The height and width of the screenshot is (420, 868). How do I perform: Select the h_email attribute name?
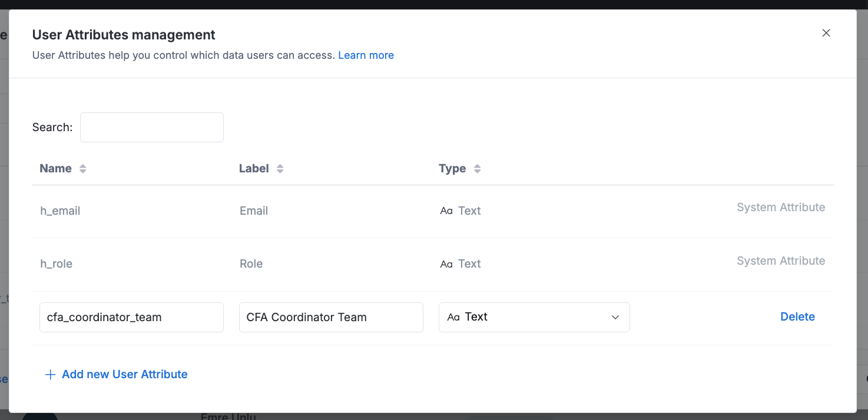tap(60, 211)
